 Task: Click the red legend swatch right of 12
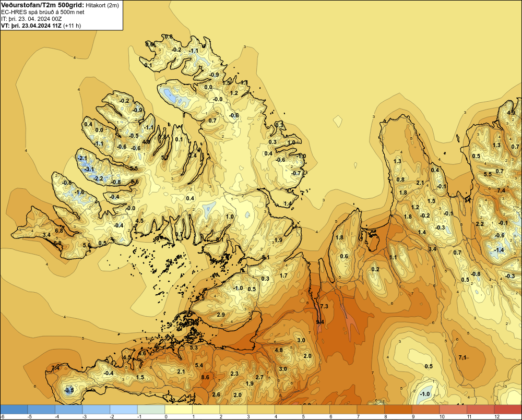coord(508,410)
